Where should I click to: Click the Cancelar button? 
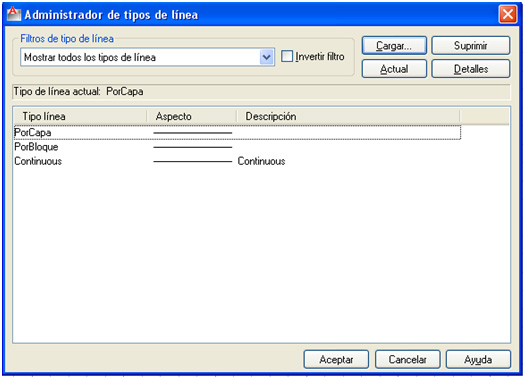tap(407, 360)
